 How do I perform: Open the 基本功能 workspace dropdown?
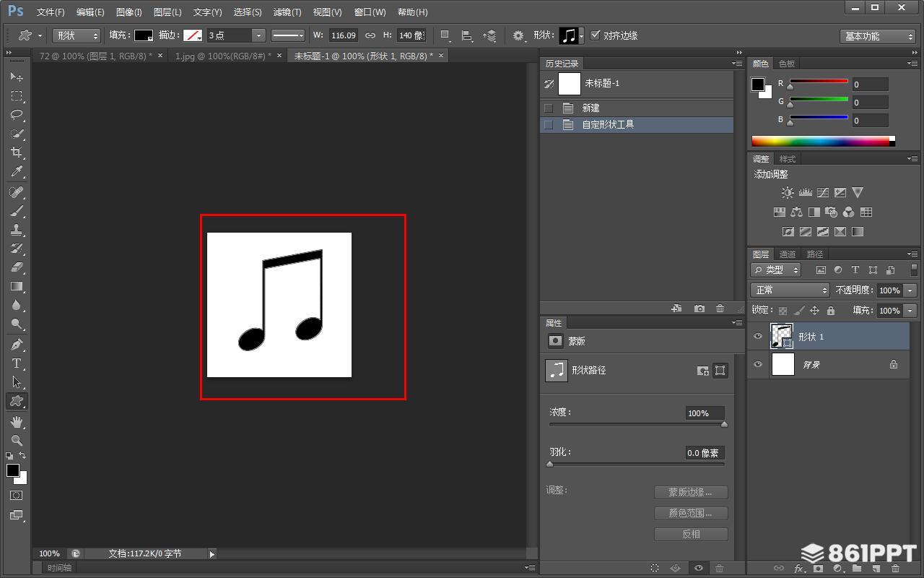tap(878, 36)
